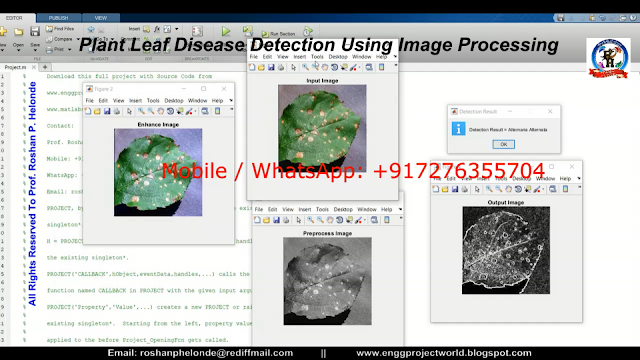Screen dimensions: 640x360
Task: Select the Zoom In tool in Figure 2 toolbar
Action: point(141,111)
